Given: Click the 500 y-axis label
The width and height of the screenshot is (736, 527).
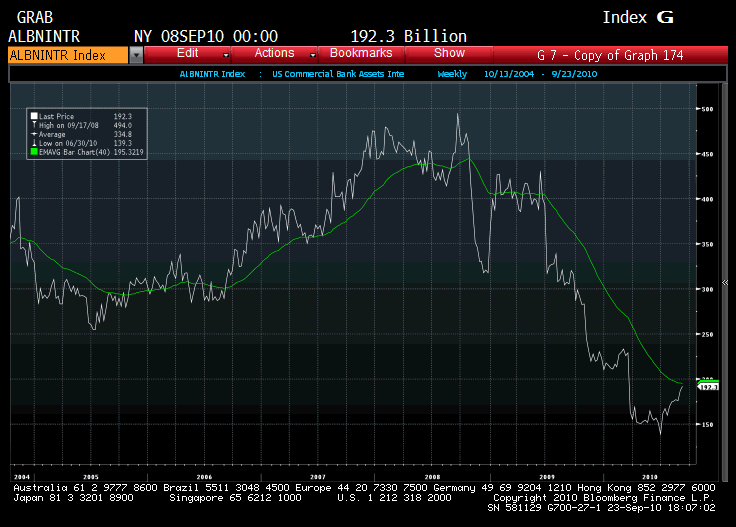Looking at the screenshot, I should (x=707, y=109).
